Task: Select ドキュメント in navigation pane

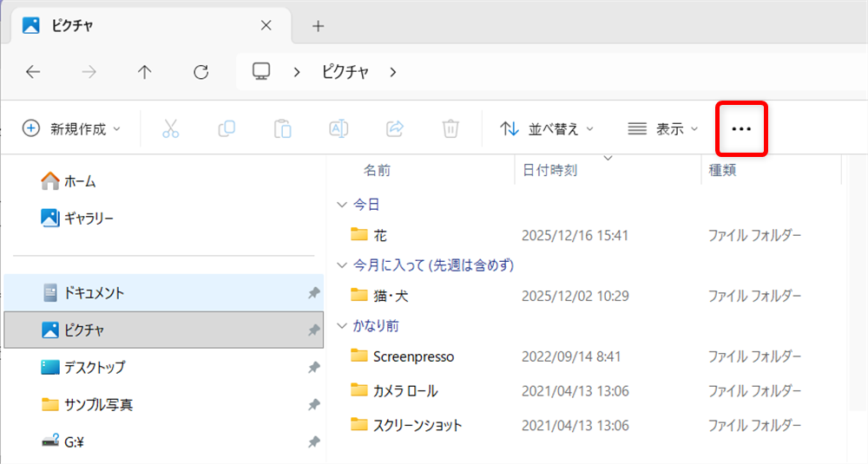Action: point(164,292)
